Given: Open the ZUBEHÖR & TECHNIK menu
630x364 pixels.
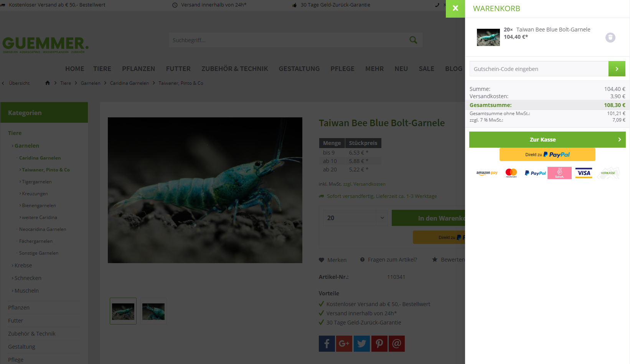Looking at the screenshot, I should (235, 69).
